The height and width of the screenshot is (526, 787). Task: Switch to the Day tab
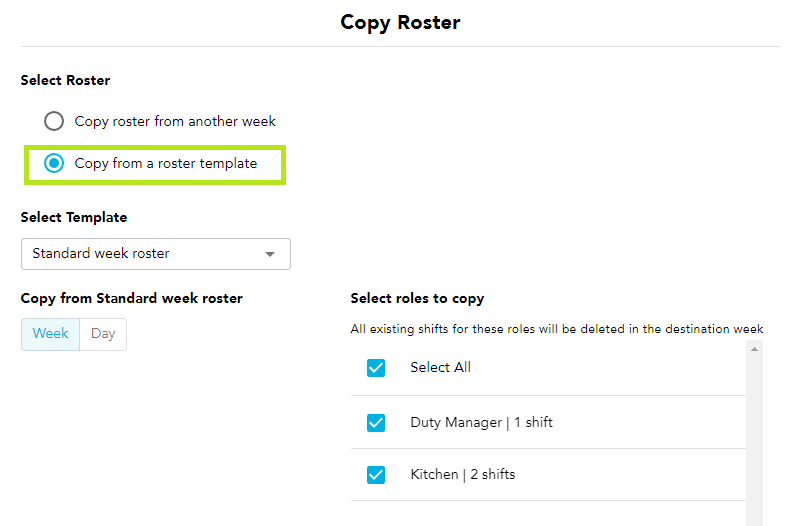click(x=103, y=334)
